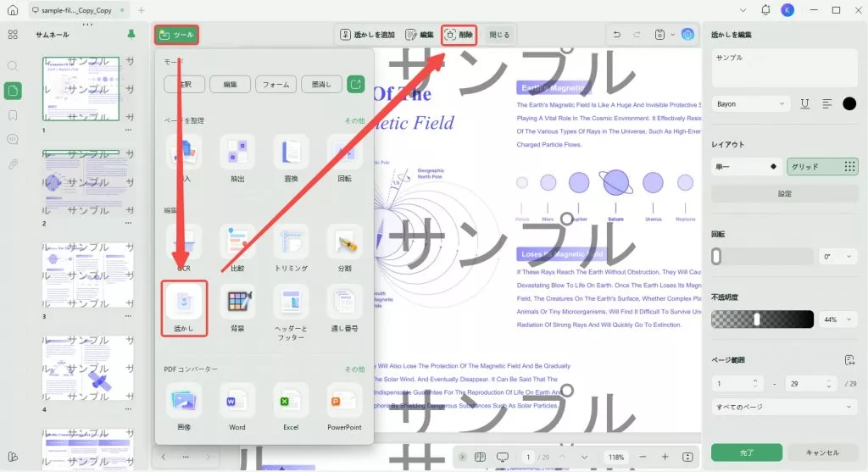
Task: Click the fit page icon in bottom bar
Action: click(x=687, y=457)
